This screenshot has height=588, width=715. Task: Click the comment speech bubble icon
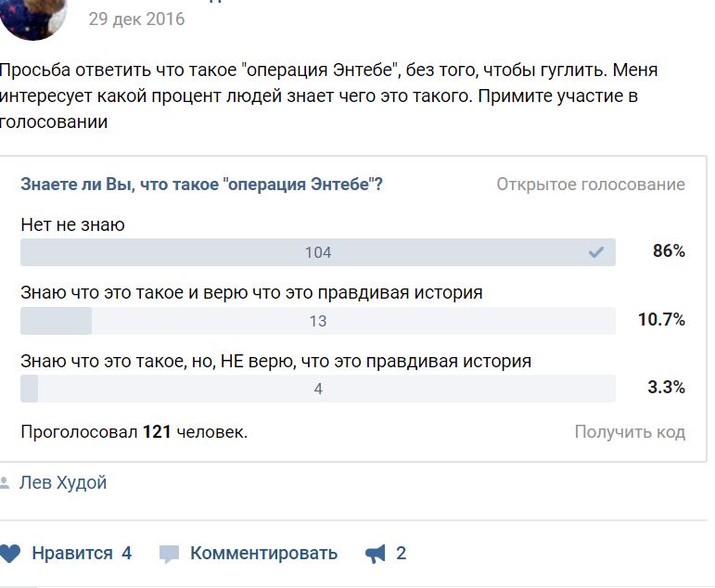(x=169, y=555)
